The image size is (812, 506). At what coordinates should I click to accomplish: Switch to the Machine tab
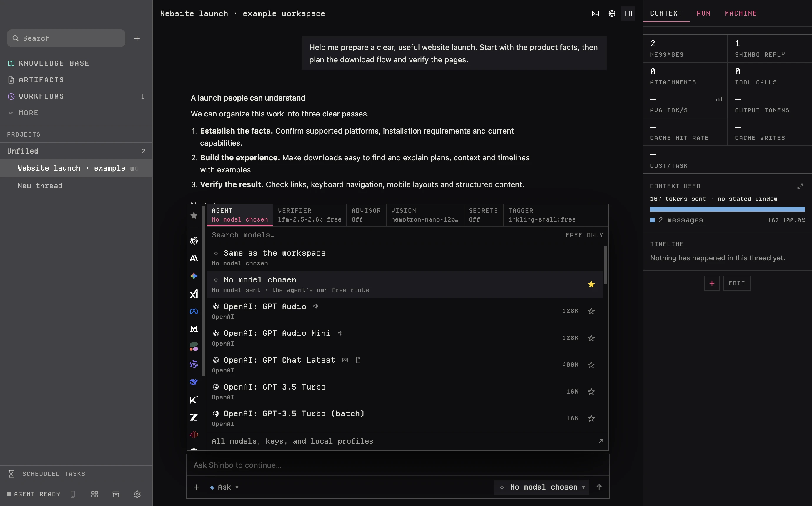click(x=741, y=13)
